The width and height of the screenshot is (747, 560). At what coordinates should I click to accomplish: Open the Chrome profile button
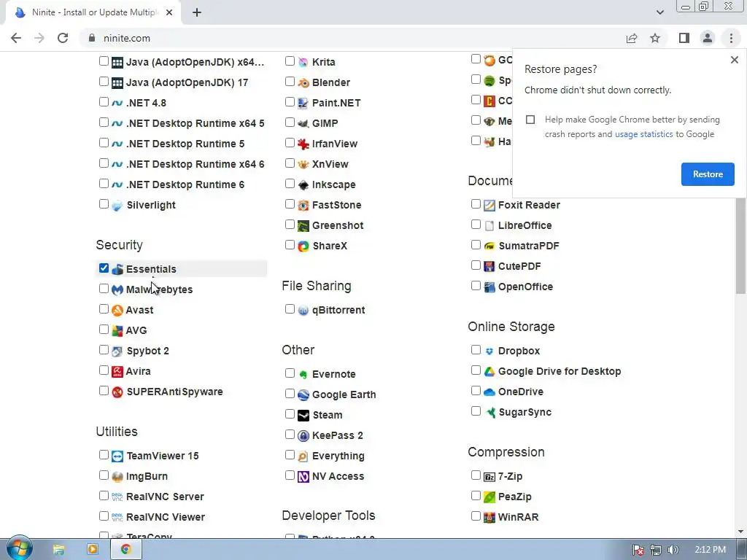click(x=708, y=38)
